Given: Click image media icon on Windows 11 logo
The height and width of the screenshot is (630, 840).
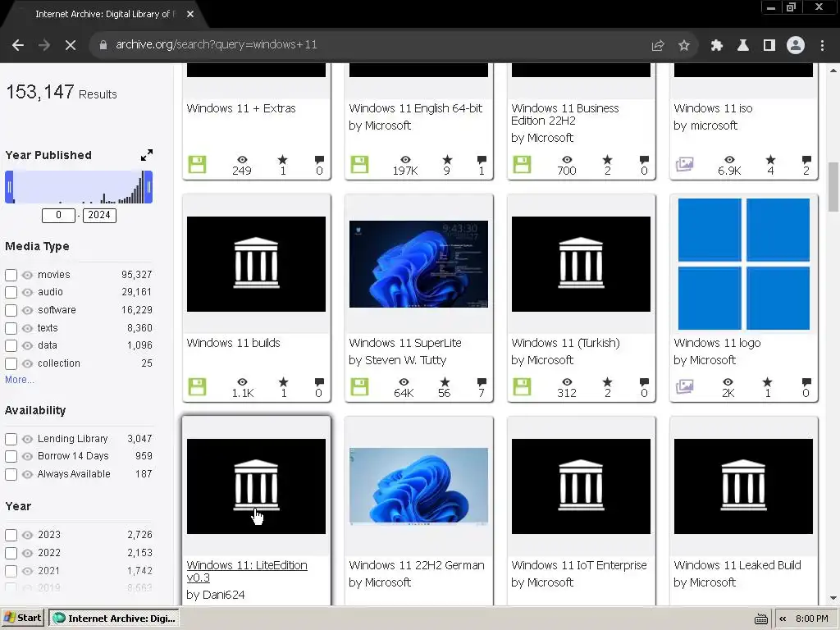Looking at the screenshot, I should (685, 387).
